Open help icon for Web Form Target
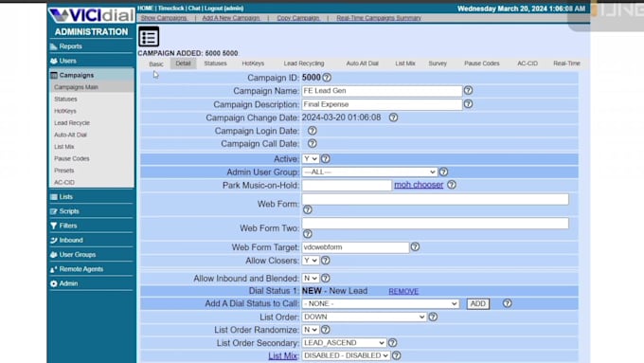This screenshot has width=644, height=363. point(415,247)
